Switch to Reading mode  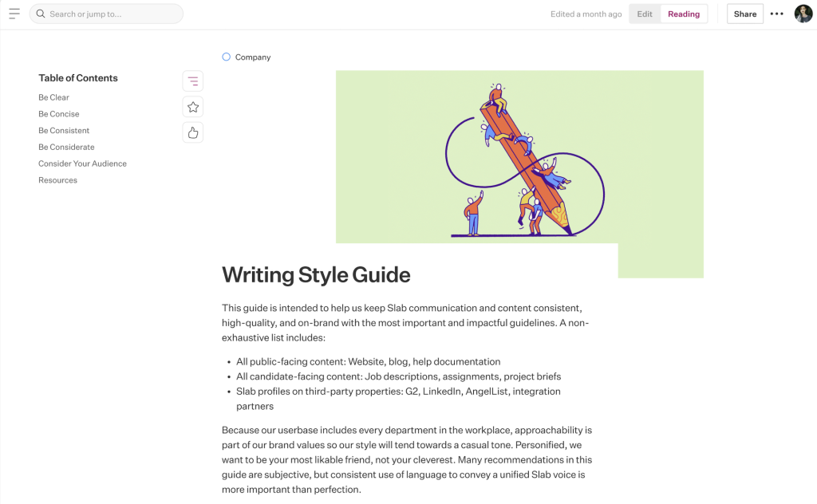[684, 14]
